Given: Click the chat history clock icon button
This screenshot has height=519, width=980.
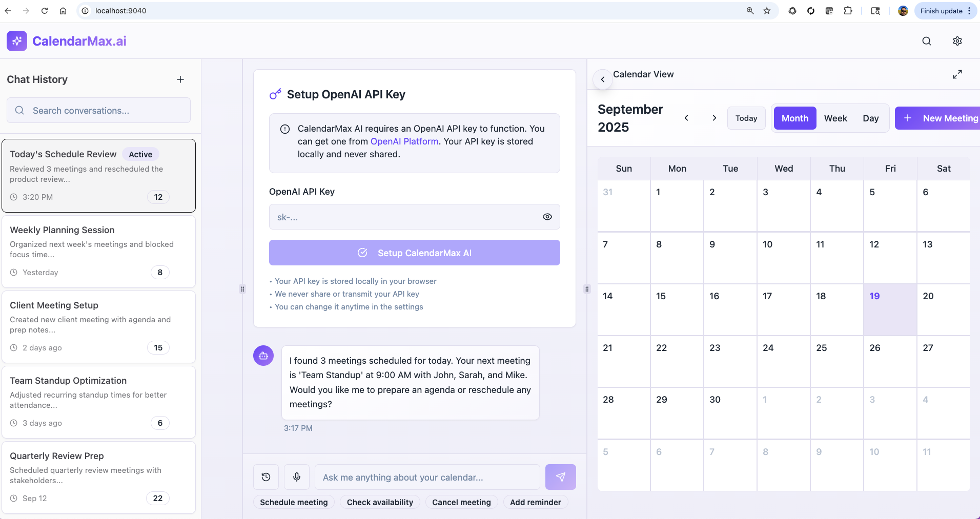Looking at the screenshot, I should click(x=266, y=477).
